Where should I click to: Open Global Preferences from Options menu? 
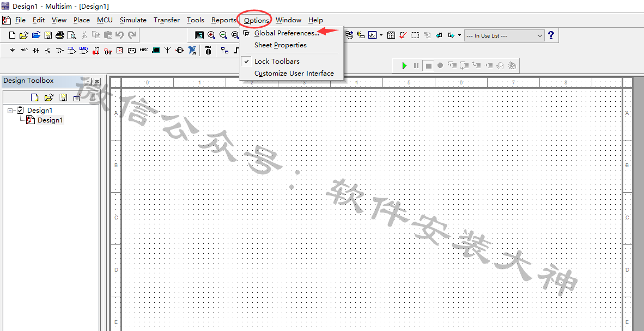pyautogui.click(x=292, y=33)
